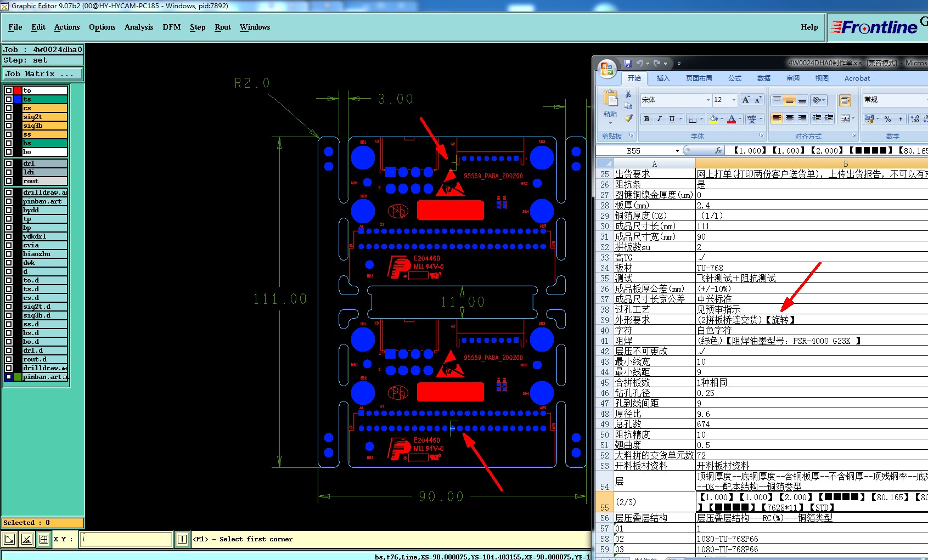
Task: Click the grid snap icon left of X Y
Action: [x=44, y=539]
